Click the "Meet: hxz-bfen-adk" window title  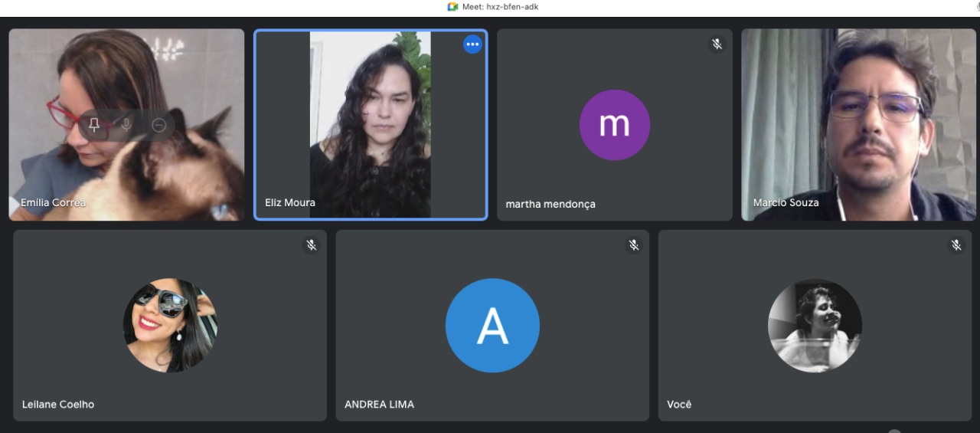500,7
